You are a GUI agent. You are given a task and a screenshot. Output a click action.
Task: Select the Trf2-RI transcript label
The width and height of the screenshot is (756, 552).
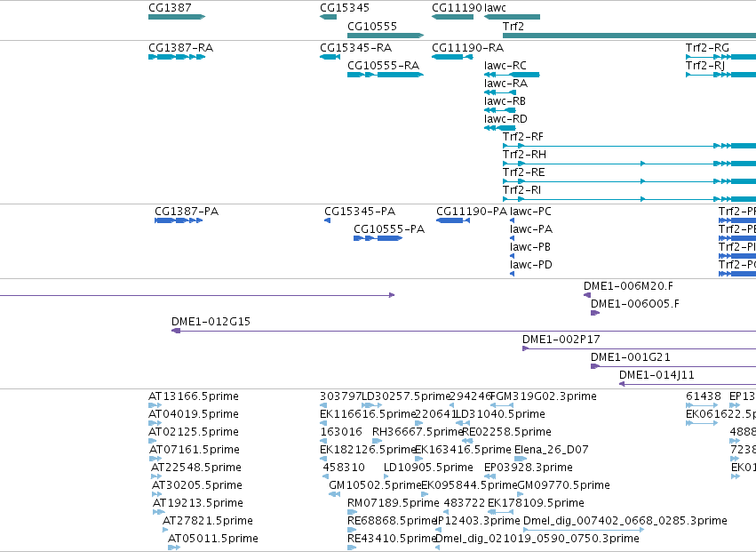coord(521,190)
